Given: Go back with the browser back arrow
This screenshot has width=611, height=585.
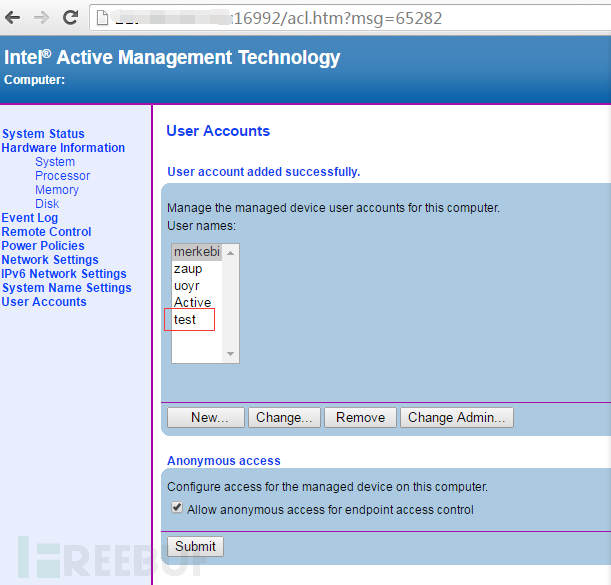Looking at the screenshot, I should (x=13, y=18).
